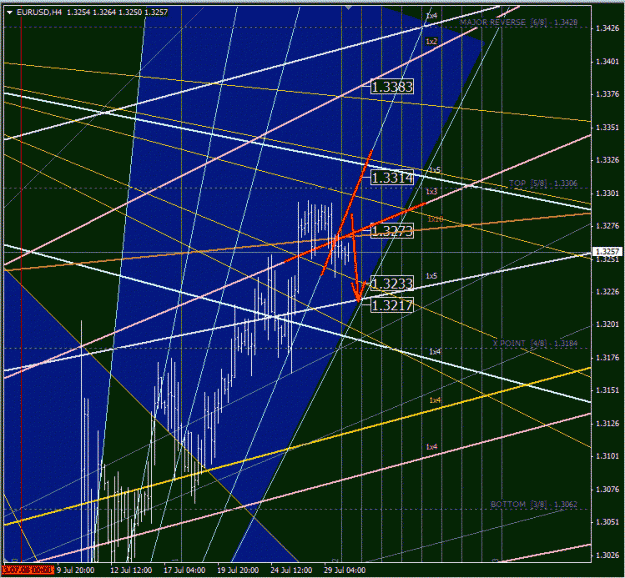
Task: Click the 1.3151 value on the price scale
Action: coord(607,390)
